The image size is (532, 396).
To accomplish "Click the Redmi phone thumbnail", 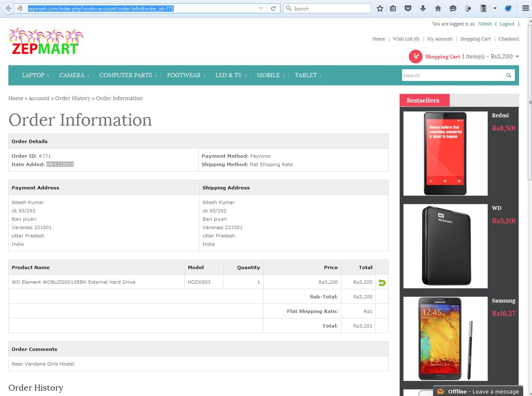I will 445,154.
